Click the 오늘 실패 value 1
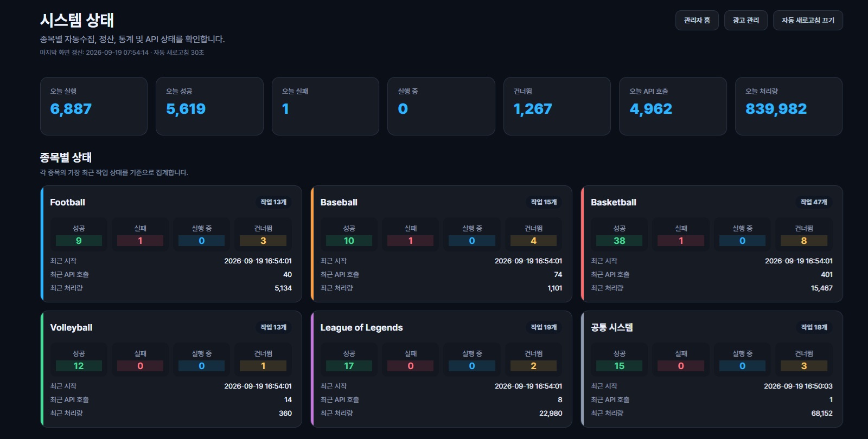Image resolution: width=868 pixels, height=439 pixels. pyautogui.click(x=285, y=109)
